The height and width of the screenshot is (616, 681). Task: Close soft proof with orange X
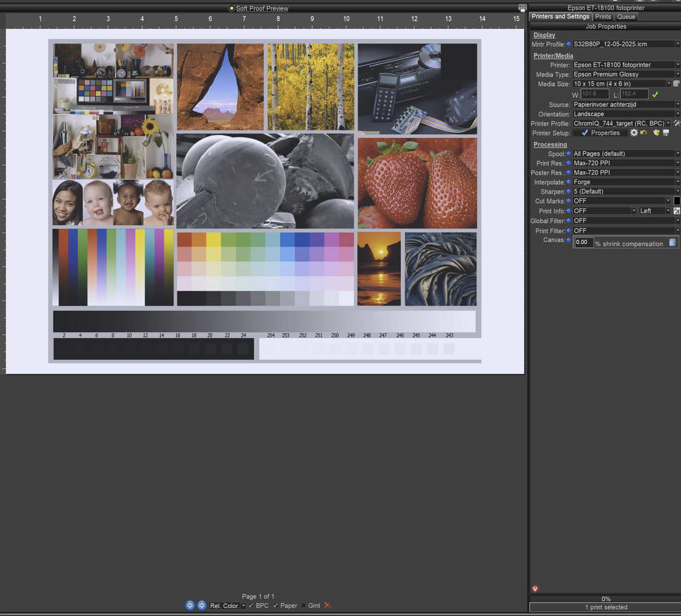pyautogui.click(x=328, y=605)
